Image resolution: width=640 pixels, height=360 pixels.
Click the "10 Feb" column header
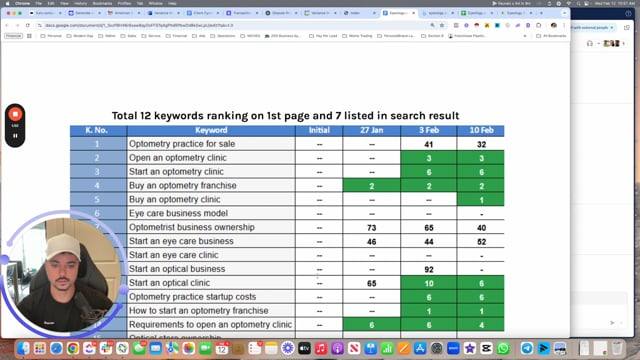(481, 131)
